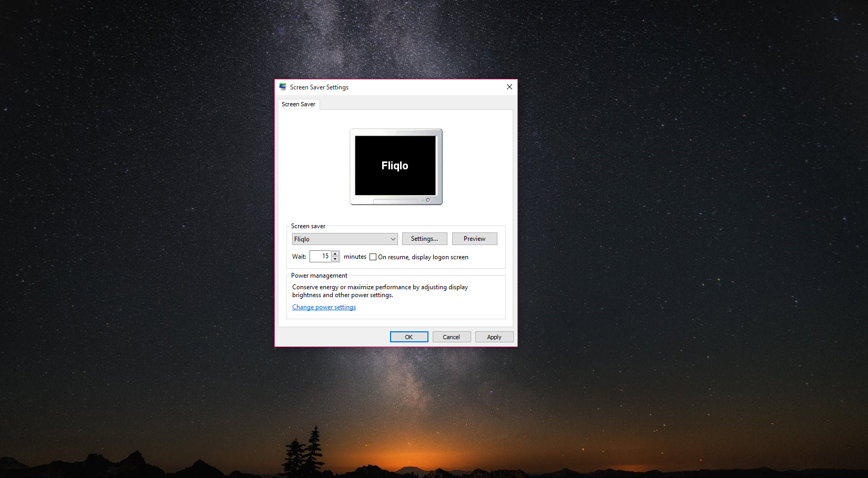Increase wait time with up spinner arrow
The height and width of the screenshot is (478, 868).
coord(335,254)
